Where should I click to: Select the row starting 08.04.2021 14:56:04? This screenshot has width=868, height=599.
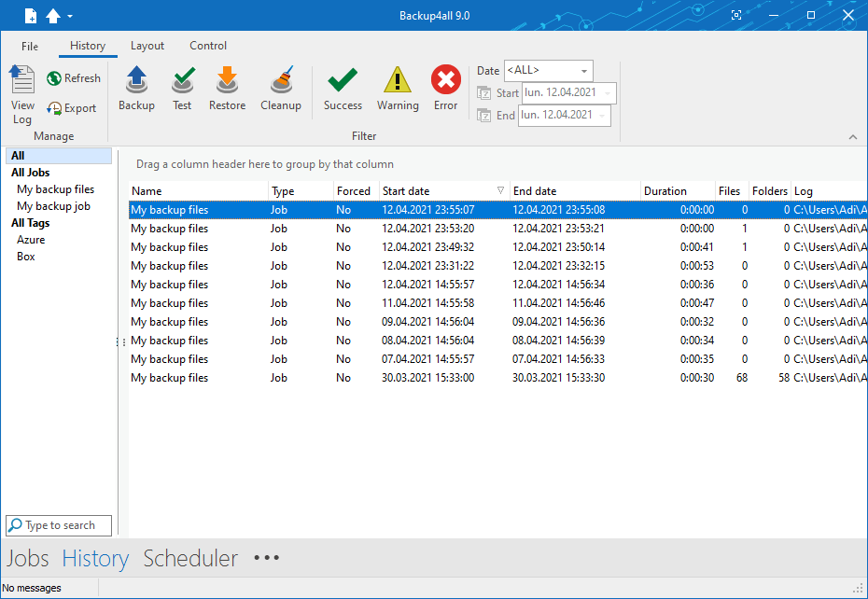coord(497,341)
